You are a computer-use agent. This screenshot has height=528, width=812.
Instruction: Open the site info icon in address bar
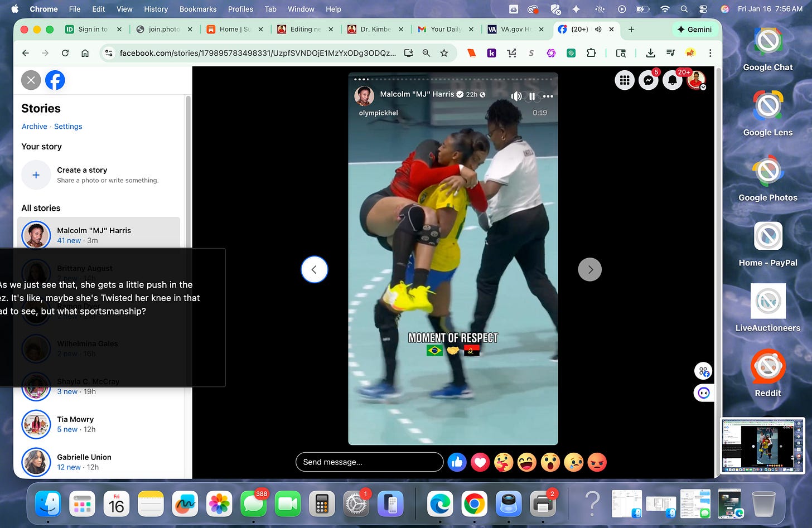[x=109, y=53]
